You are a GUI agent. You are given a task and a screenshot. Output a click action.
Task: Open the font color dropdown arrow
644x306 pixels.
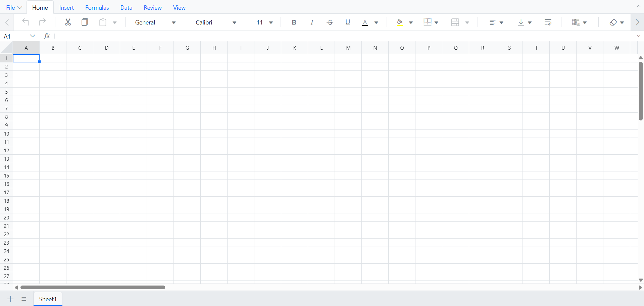[376, 22]
